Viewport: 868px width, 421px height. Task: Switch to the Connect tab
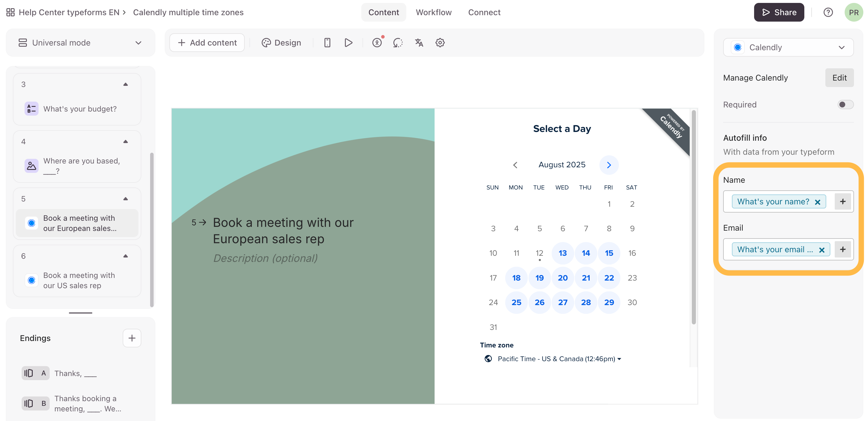[484, 13]
